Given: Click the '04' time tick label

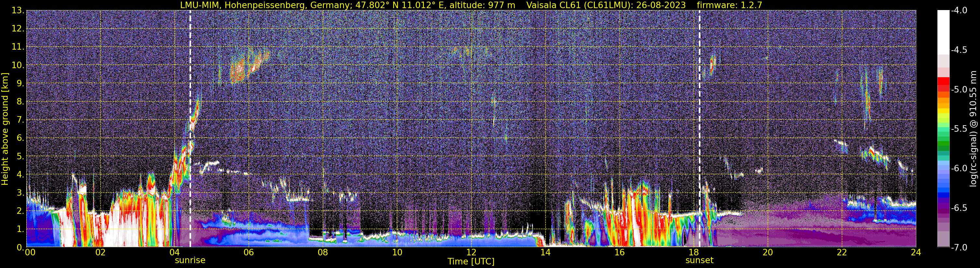Looking at the screenshot, I should [x=174, y=252].
